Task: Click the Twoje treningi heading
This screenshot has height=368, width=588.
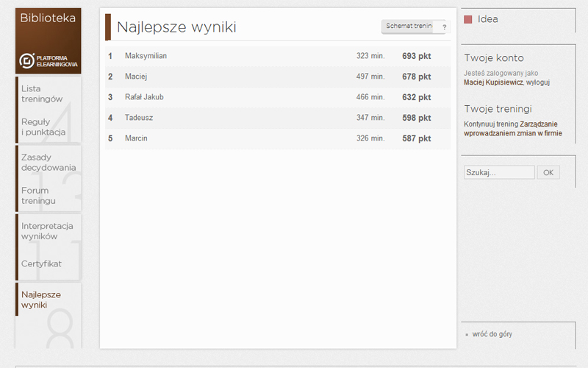Action: click(498, 109)
